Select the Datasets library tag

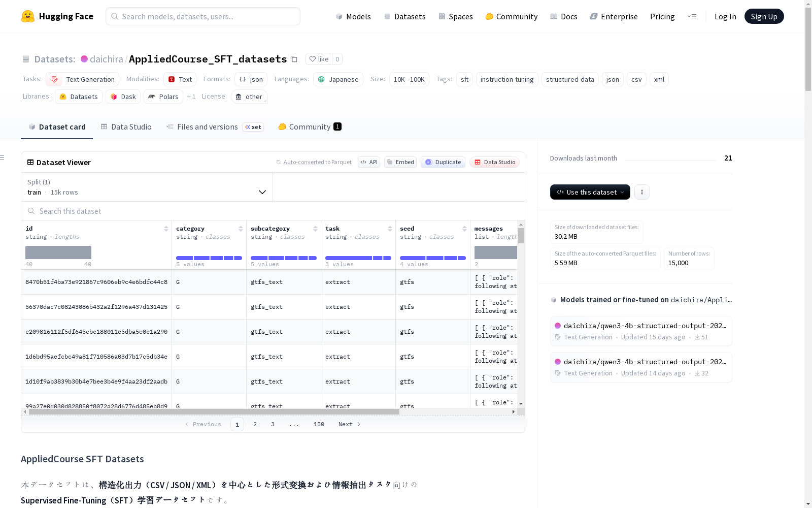click(x=79, y=97)
